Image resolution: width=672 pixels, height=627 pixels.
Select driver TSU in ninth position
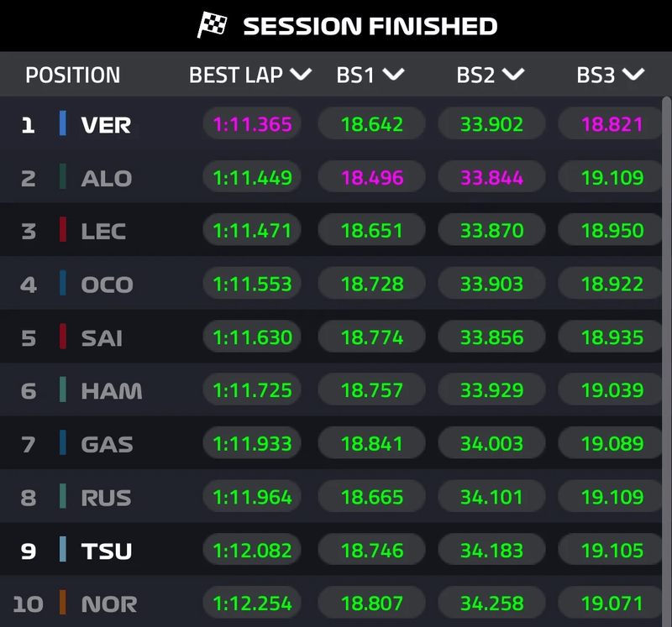(106, 551)
